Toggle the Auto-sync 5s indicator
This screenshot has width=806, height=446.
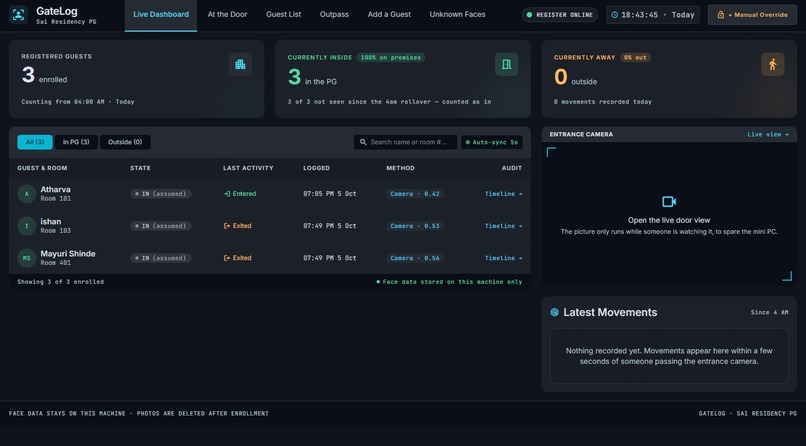click(492, 142)
